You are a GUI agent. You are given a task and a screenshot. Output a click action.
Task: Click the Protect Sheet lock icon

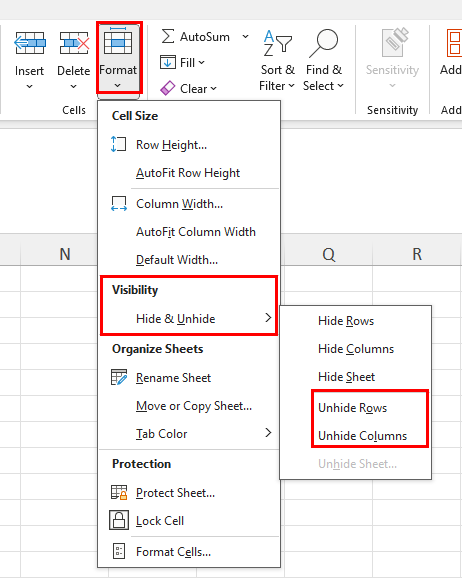pos(119,492)
